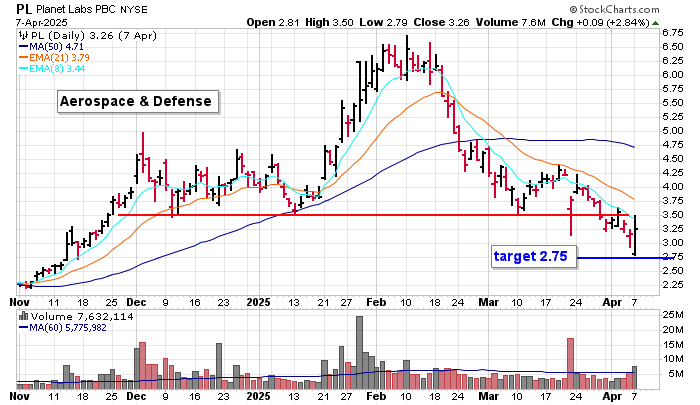The height and width of the screenshot is (405, 700).
Task: Click the 6.00 price axis label
Action: 673,75
